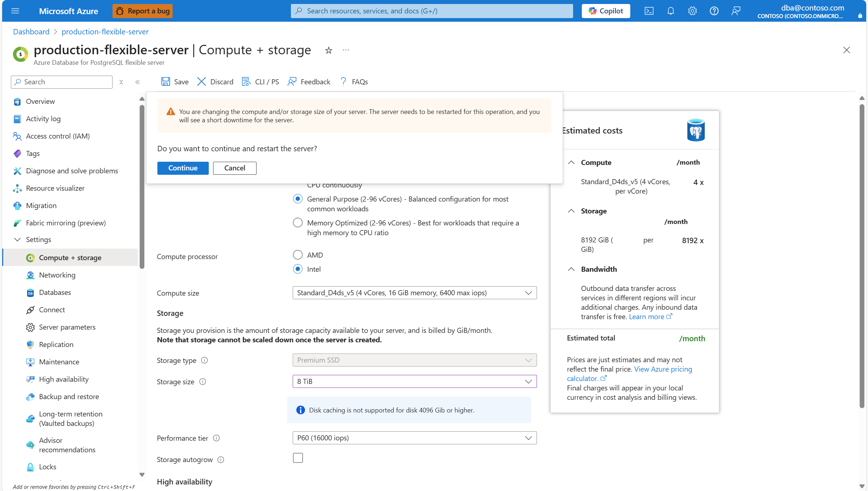
Task: Collapse the sidebar with the double chevron
Action: pos(137,82)
